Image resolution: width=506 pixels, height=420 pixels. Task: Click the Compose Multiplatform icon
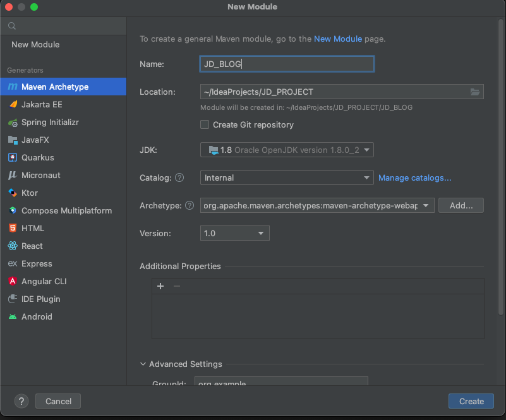(13, 210)
